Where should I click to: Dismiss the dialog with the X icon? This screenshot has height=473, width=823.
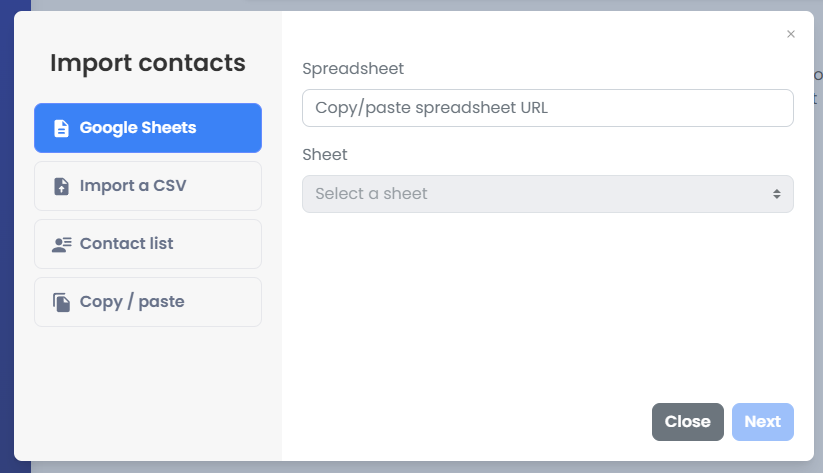(791, 34)
